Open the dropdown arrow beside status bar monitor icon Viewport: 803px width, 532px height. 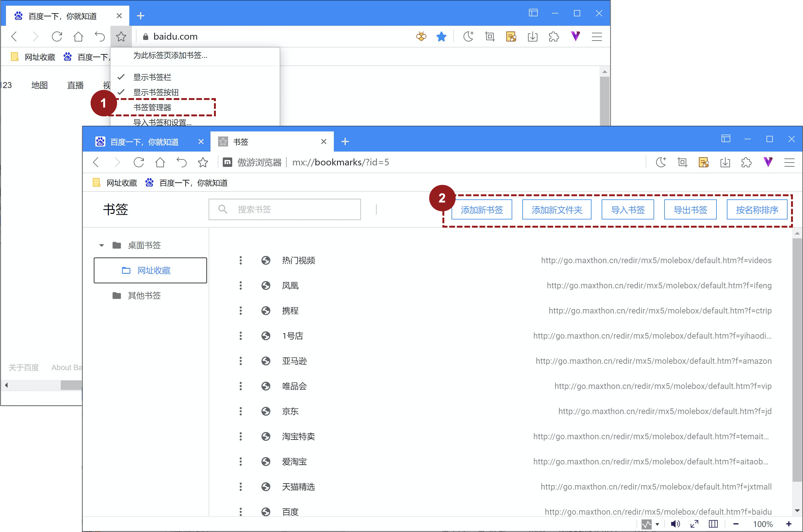[657, 524]
